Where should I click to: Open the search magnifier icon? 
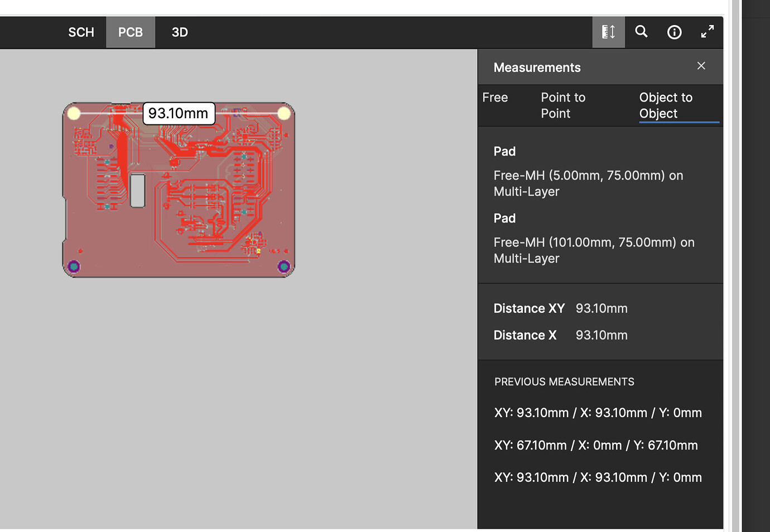(x=641, y=32)
